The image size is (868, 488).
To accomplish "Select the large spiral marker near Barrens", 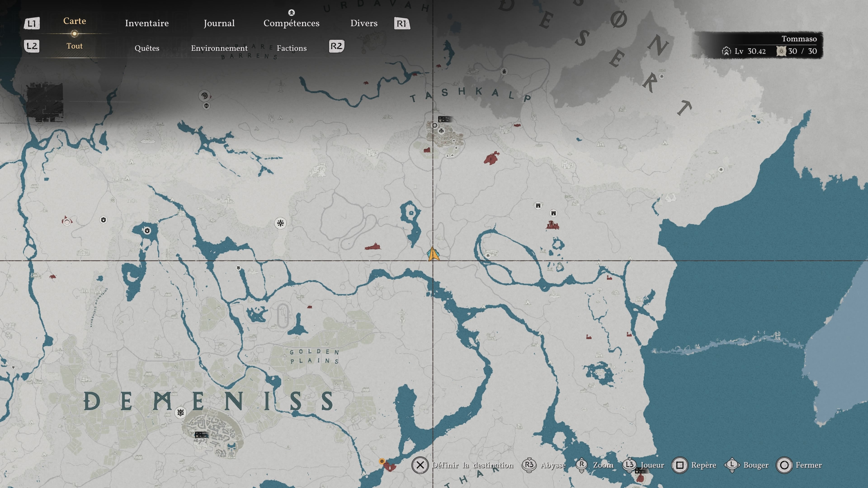I will 204,96.
